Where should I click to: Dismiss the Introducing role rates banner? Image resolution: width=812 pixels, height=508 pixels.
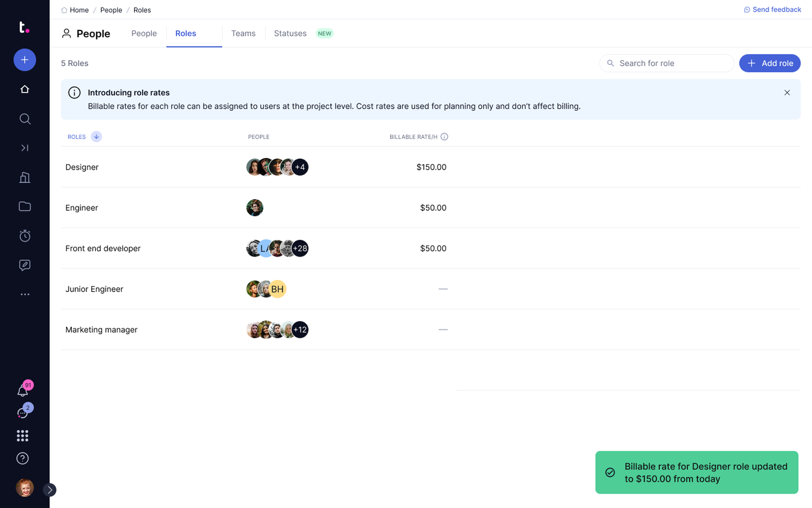(x=787, y=92)
